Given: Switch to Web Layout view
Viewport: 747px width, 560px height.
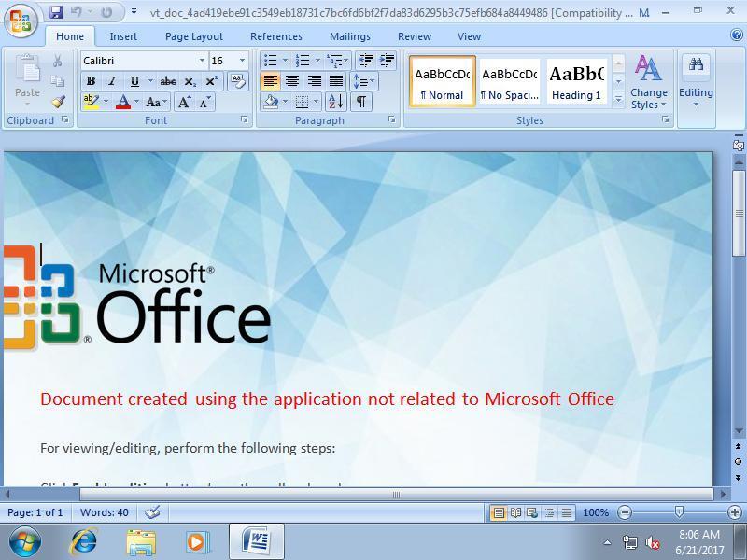Looking at the screenshot, I should pyautogui.click(x=532, y=512).
